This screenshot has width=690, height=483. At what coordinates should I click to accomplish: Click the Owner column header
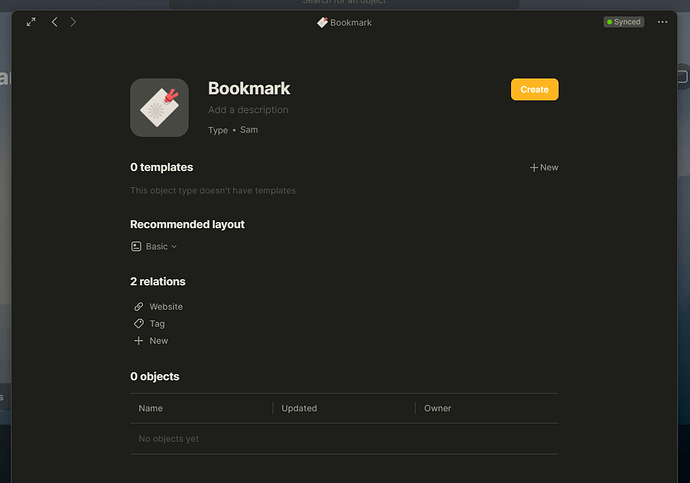[437, 408]
